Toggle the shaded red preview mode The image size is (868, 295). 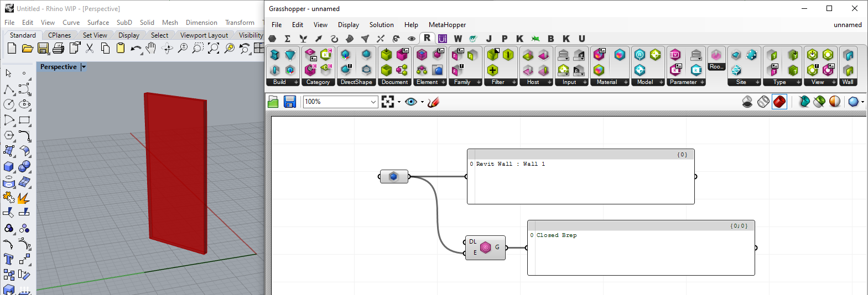coord(779,102)
